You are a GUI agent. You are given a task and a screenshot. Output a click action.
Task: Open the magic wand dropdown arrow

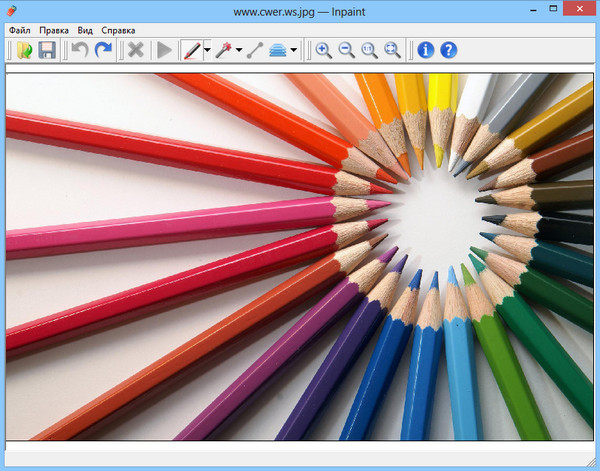pyautogui.click(x=239, y=50)
